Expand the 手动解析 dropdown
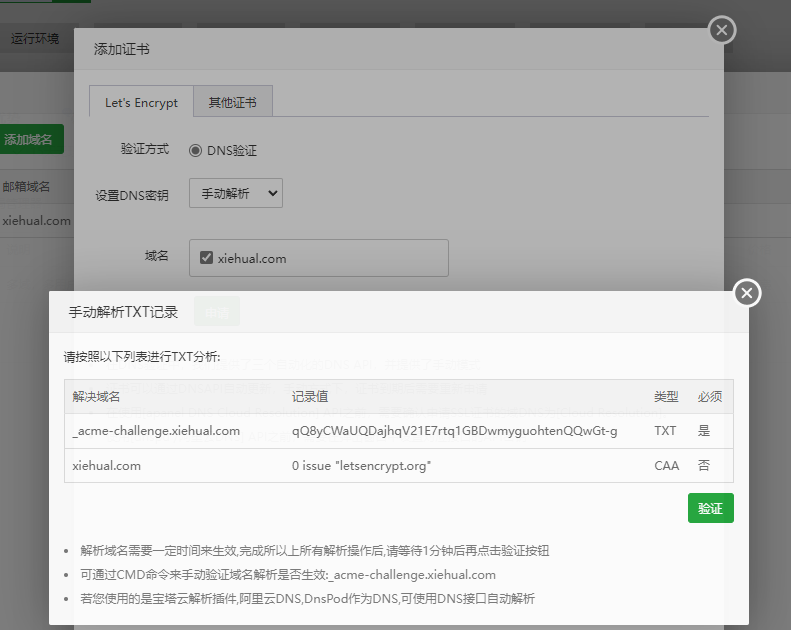Viewport: 791px width, 630px height. [x=235, y=193]
